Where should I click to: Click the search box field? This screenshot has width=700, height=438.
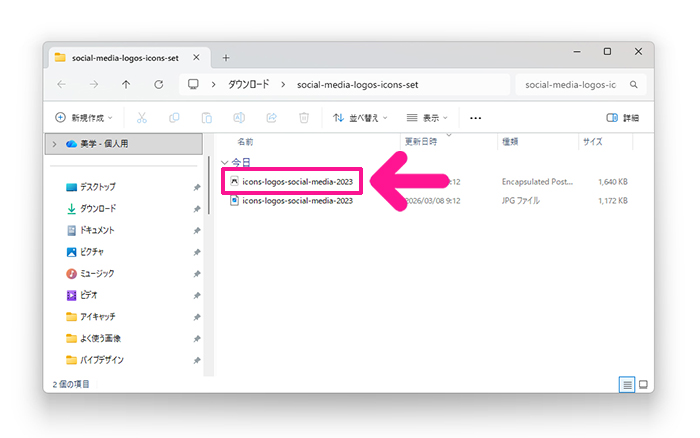coord(580,84)
